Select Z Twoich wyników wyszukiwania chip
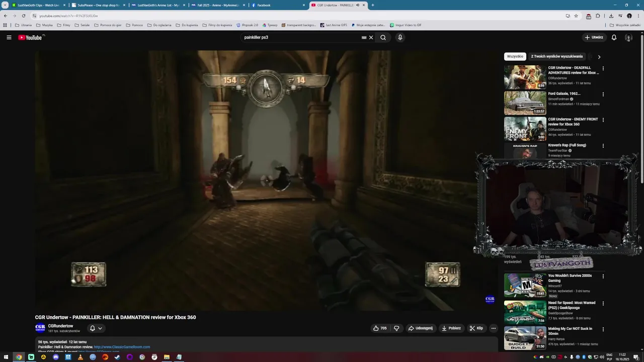Image resolution: width=644 pixels, height=362 pixels. pyautogui.click(x=557, y=56)
